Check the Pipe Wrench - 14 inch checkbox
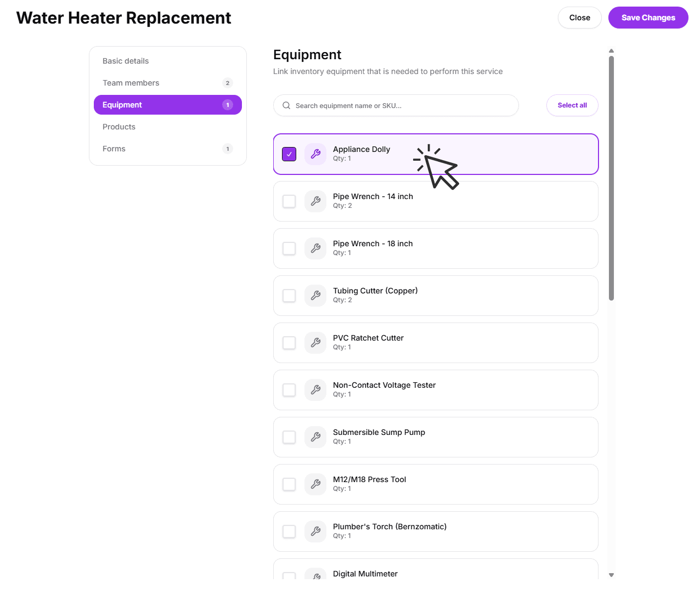The height and width of the screenshot is (594, 700). [x=289, y=201]
